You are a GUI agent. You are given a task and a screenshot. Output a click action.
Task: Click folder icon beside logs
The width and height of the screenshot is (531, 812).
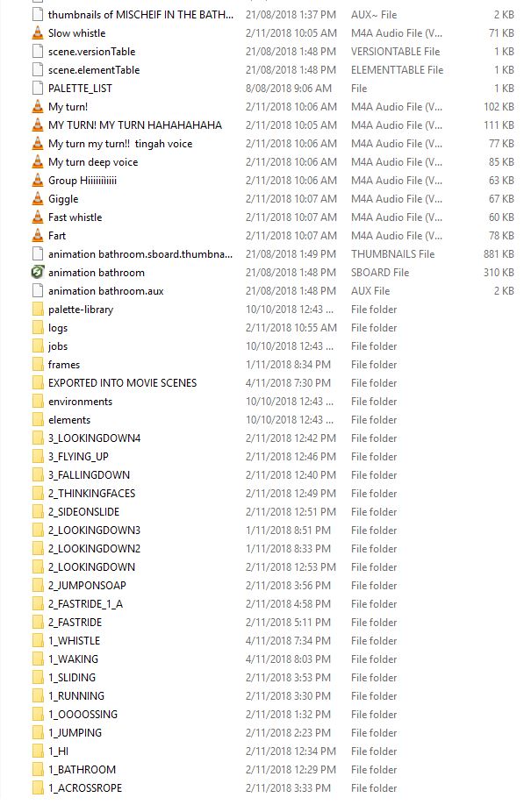coord(38,328)
